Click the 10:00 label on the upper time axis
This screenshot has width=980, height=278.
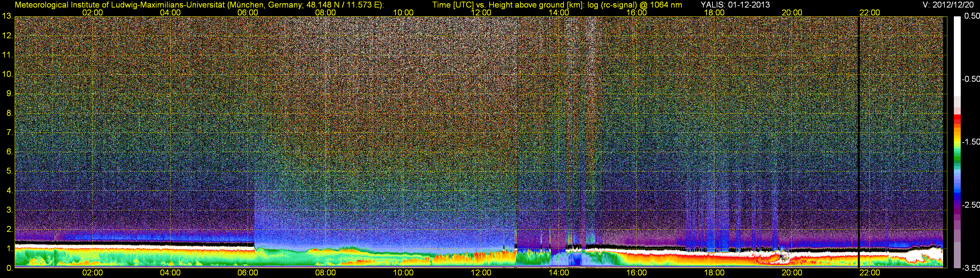(403, 12)
